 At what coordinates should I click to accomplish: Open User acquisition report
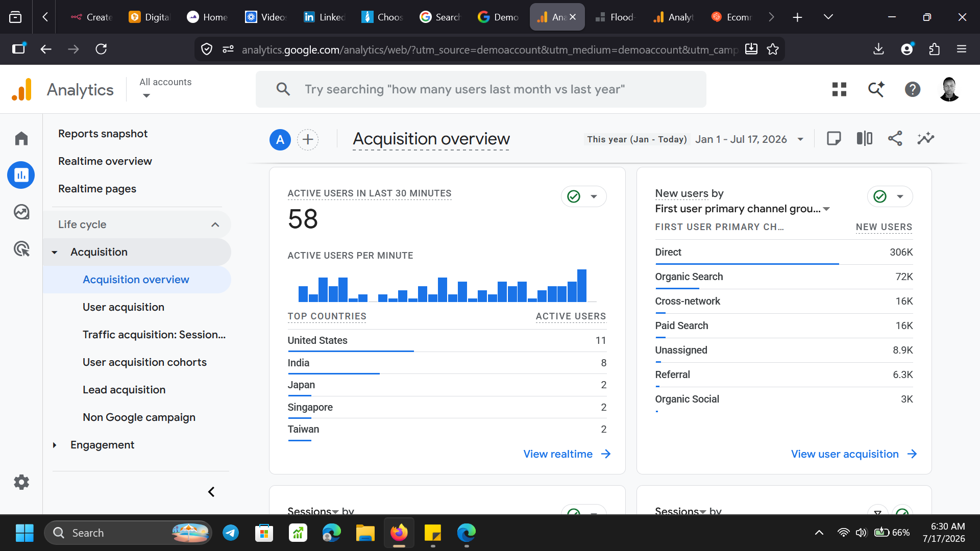coord(124,307)
